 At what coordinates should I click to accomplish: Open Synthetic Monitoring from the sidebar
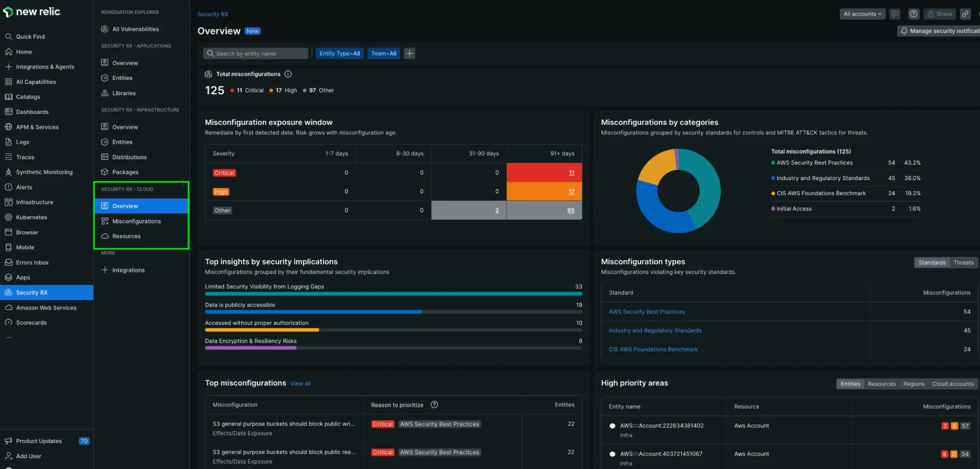tap(44, 172)
